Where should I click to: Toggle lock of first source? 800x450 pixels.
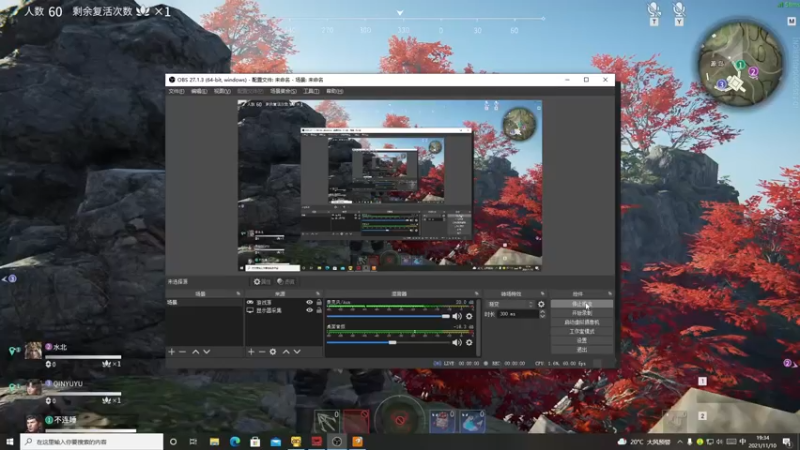click(x=319, y=303)
